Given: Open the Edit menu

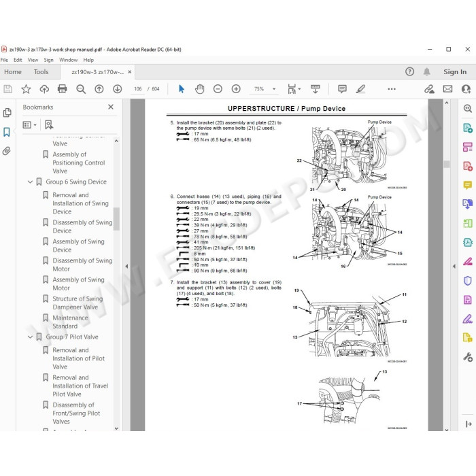Looking at the screenshot, I should coord(18,60).
